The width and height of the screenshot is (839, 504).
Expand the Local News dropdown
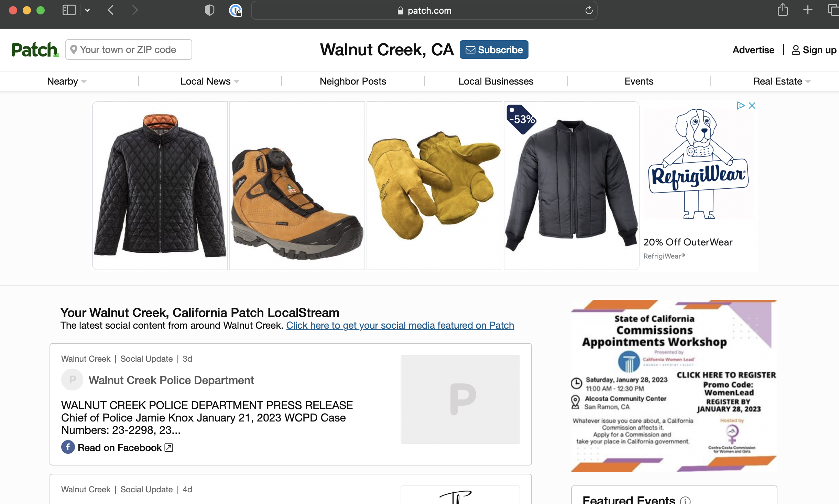coord(210,81)
